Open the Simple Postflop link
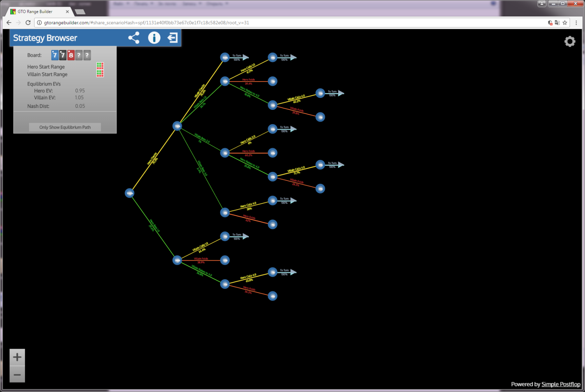The width and height of the screenshot is (585, 392). tap(561, 384)
